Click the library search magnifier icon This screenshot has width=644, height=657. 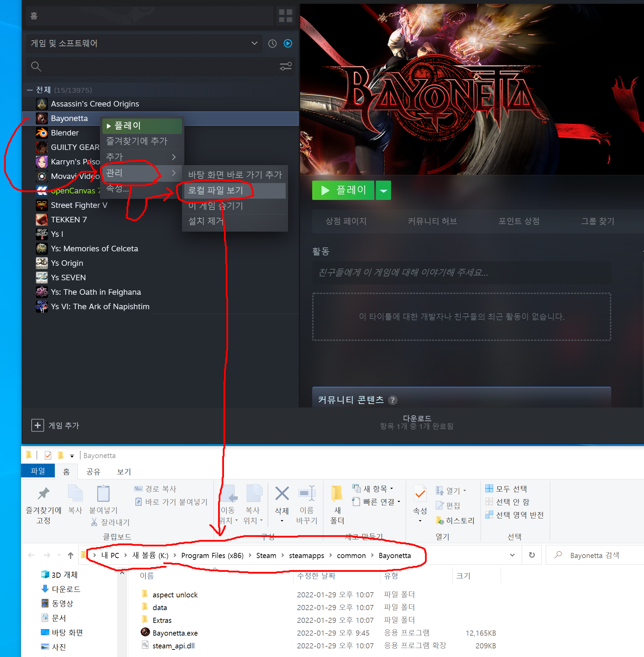pos(36,66)
